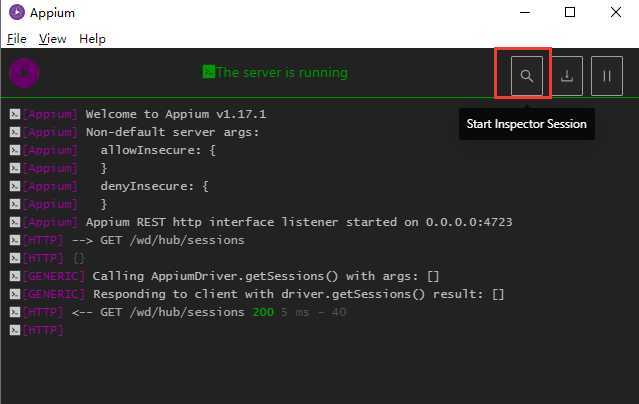Download raw logs with the download icon
Screen dimensions: 639x404
tap(567, 75)
